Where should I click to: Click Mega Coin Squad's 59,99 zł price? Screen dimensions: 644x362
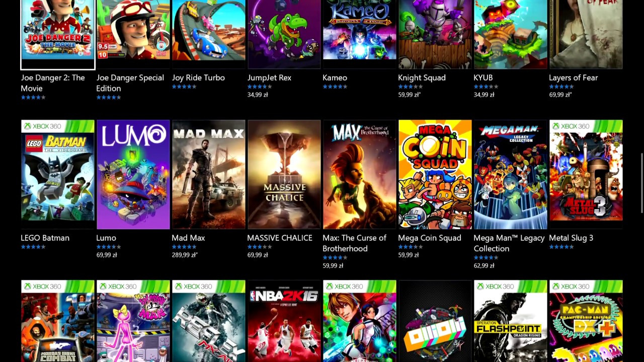coord(409,255)
